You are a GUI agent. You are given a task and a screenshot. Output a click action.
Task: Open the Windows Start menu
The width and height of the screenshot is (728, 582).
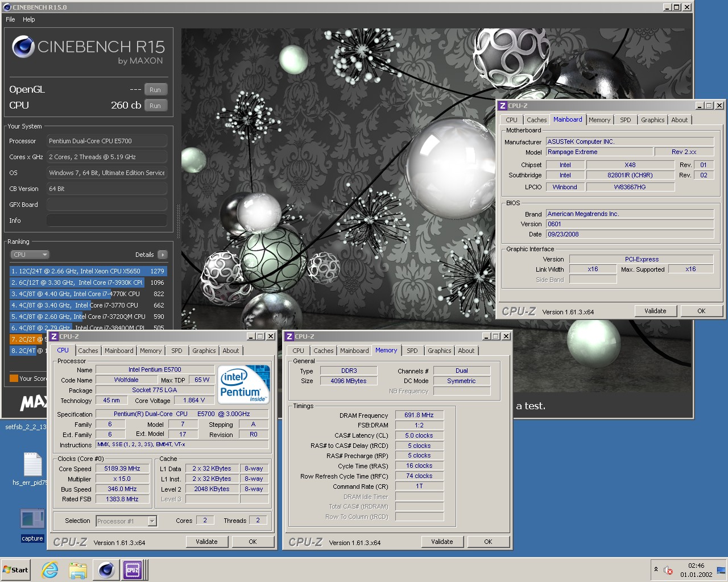coord(15,570)
